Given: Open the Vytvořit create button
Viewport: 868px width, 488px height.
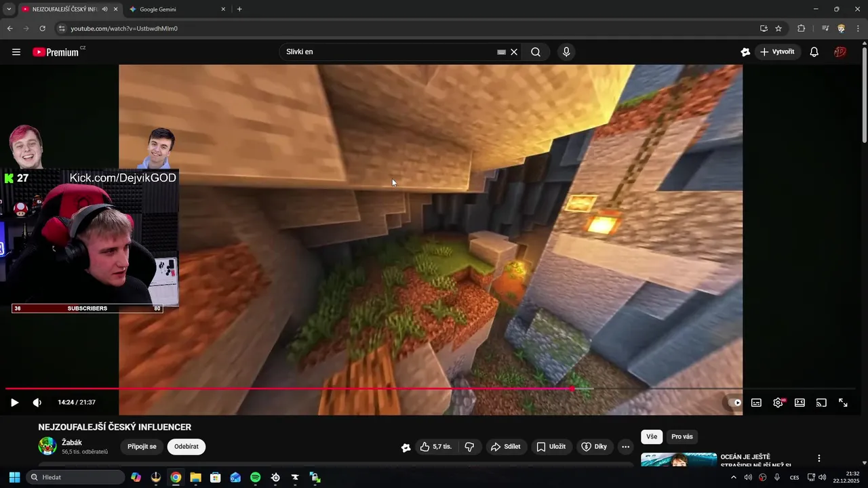Looking at the screenshot, I should coord(777,52).
